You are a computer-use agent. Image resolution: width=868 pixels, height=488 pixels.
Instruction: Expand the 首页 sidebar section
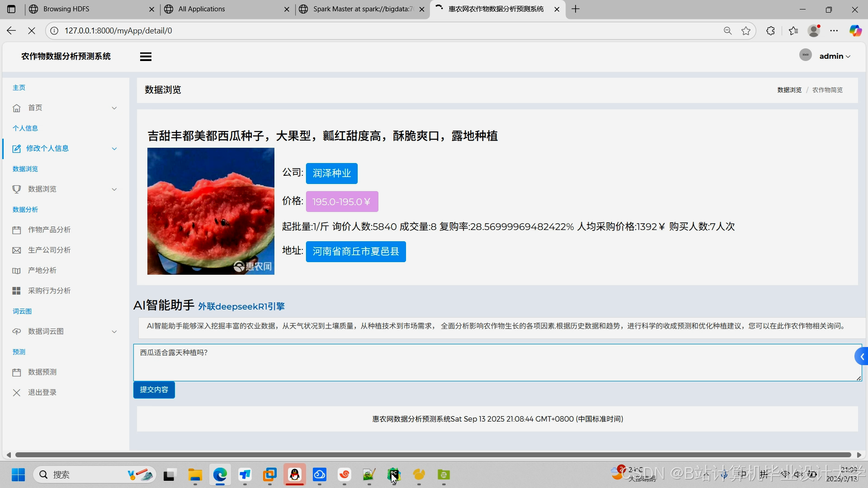114,108
